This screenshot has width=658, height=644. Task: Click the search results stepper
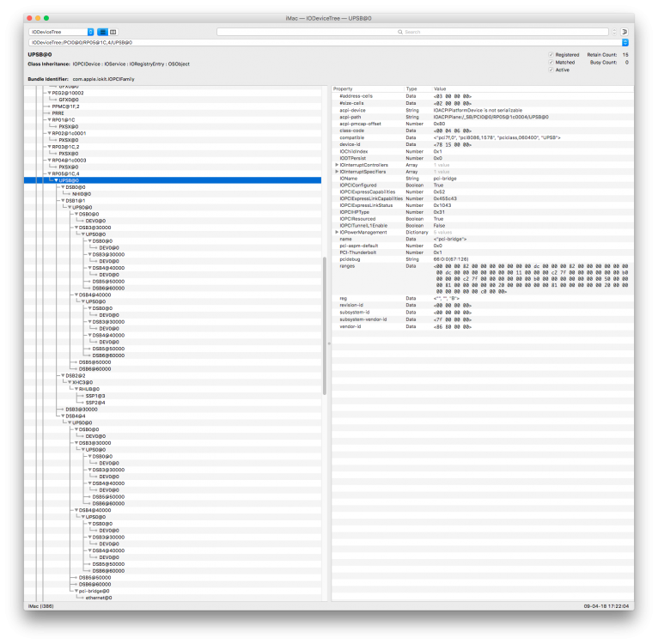614,32
